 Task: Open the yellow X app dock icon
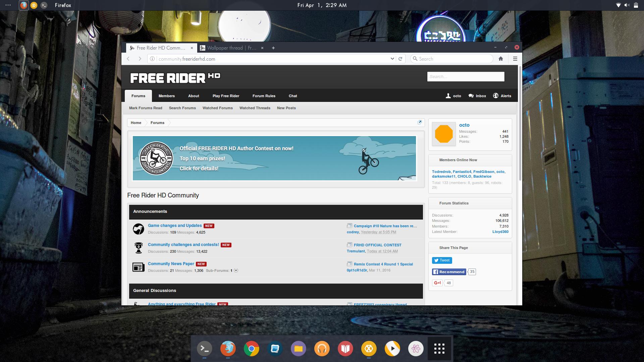(x=369, y=349)
